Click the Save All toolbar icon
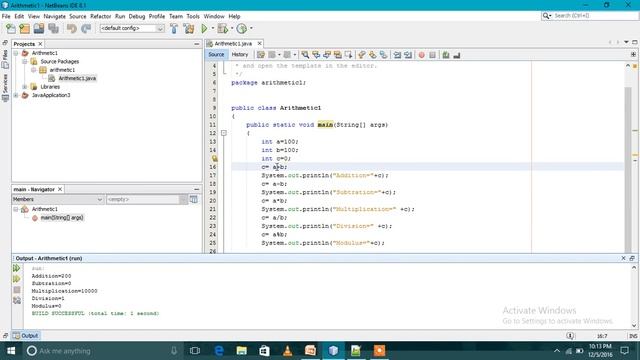Viewport: 640px width, 360px height. (53, 28)
